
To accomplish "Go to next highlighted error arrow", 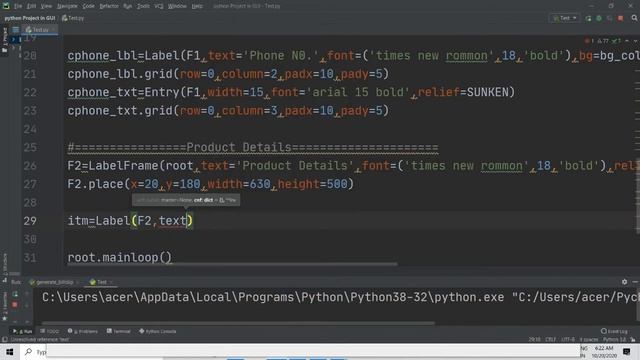I will pos(635,41).
